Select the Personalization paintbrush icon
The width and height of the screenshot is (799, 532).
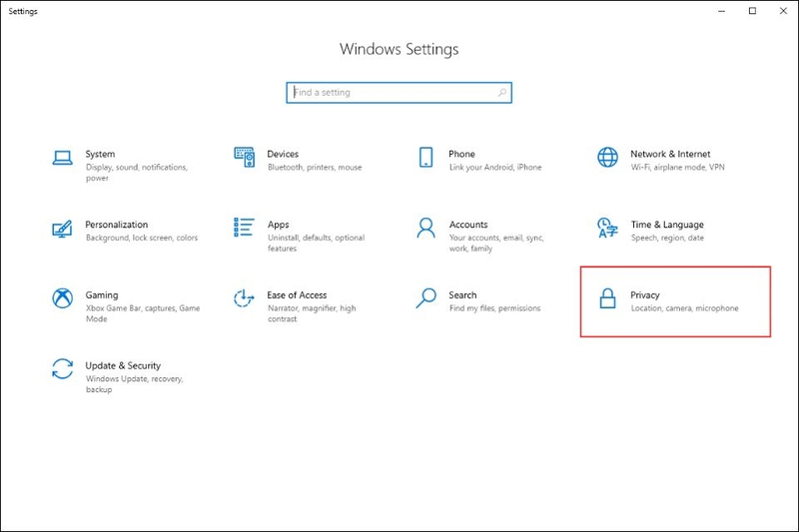coord(62,229)
